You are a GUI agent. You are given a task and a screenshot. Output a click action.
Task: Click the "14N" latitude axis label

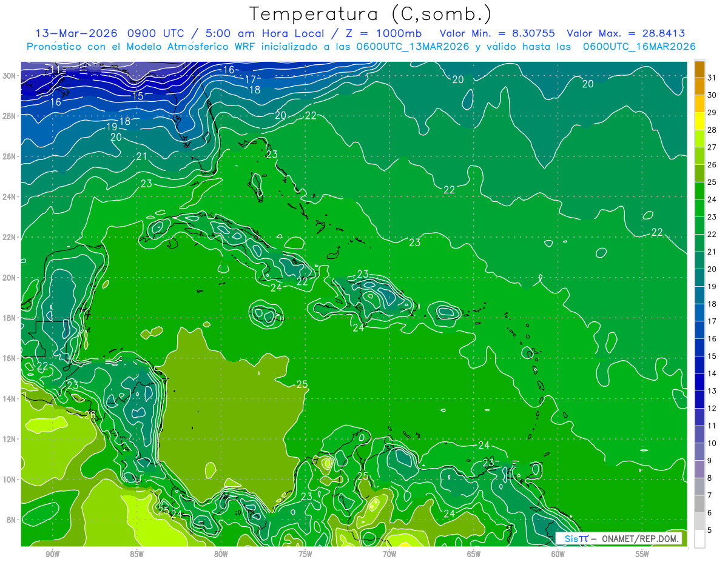pos(9,399)
